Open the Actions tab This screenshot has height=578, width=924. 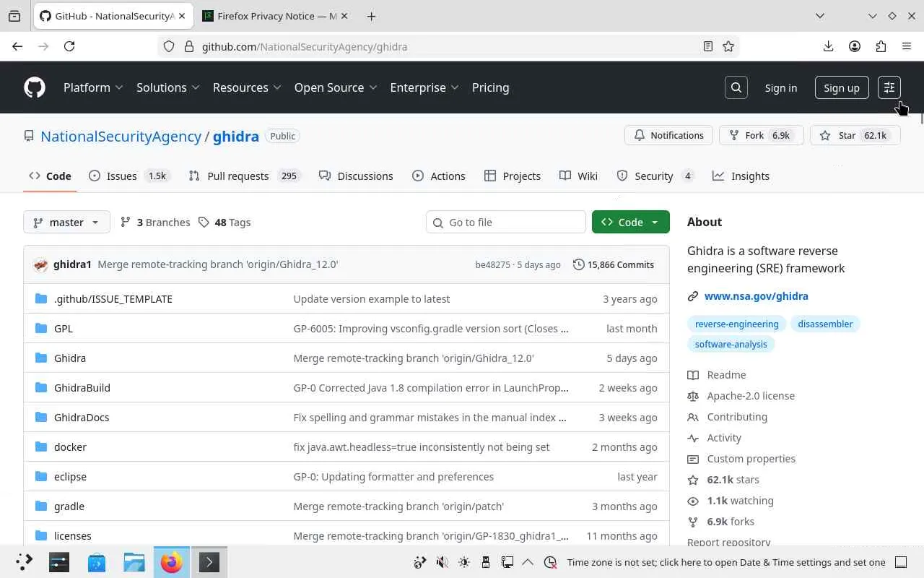[x=439, y=176]
